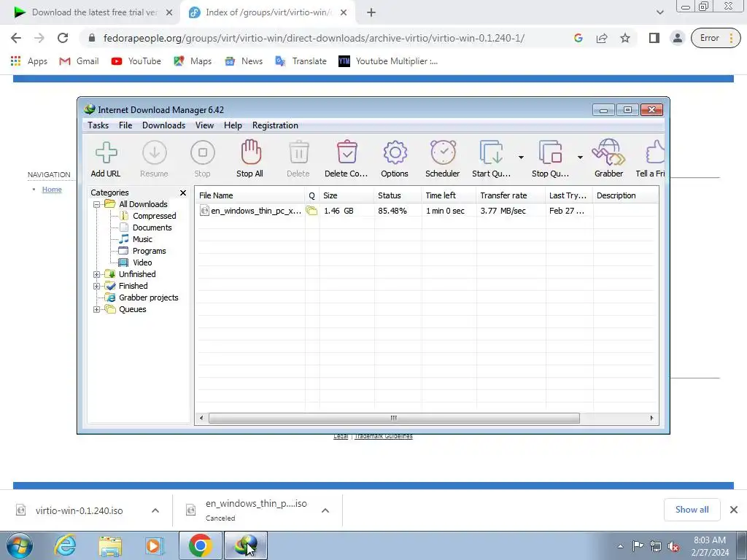This screenshot has height=560, width=747.
Task: Click the scrollbar right arrow
Action: (x=651, y=418)
